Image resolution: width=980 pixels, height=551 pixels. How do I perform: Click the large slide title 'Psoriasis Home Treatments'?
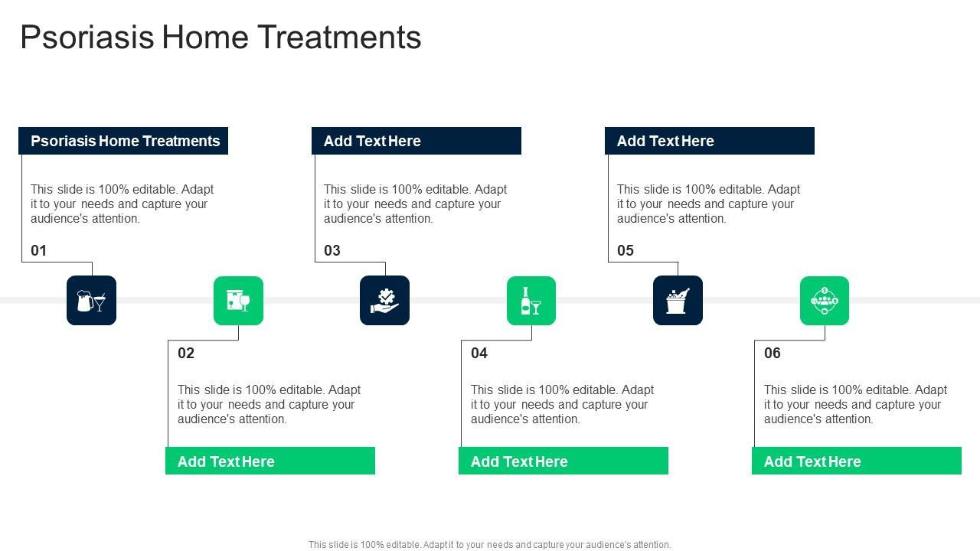pyautogui.click(x=220, y=37)
